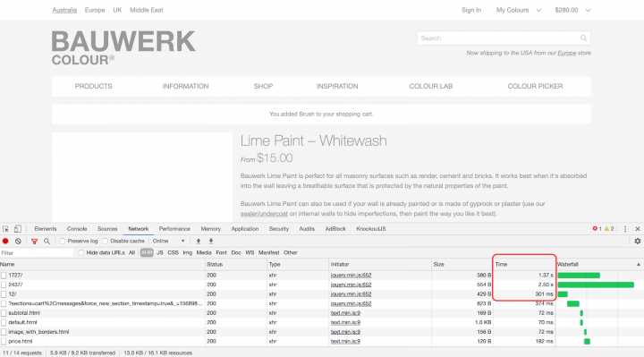The height and width of the screenshot is (357, 644).
Task: Show All request types filter
Action: pos(131,252)
